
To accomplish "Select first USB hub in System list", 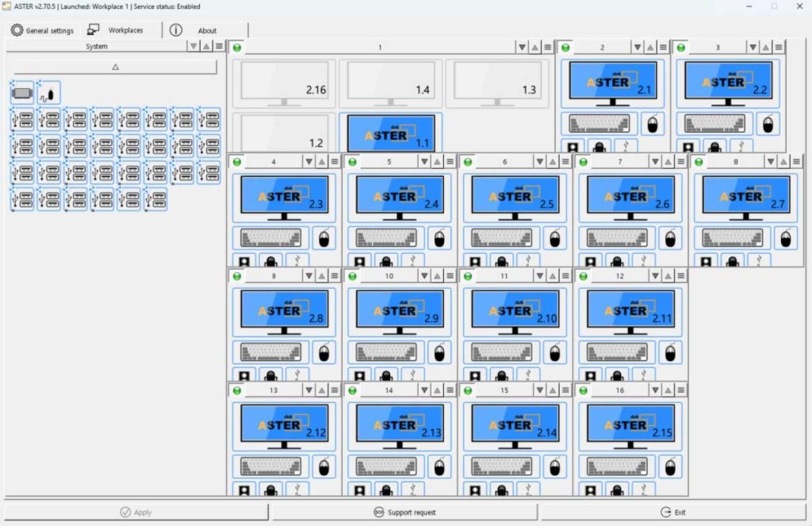I will tap(21, 120).
